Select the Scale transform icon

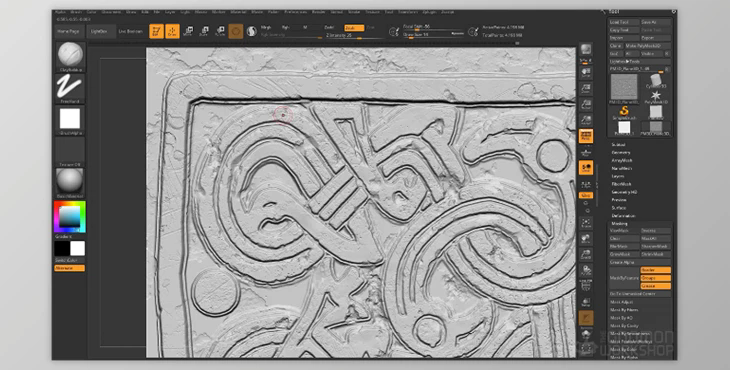[x=204, y=31]
